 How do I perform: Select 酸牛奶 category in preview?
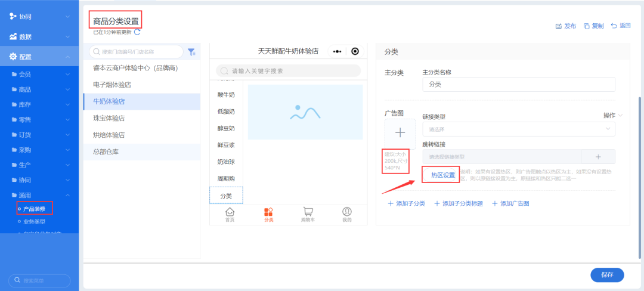227,95
